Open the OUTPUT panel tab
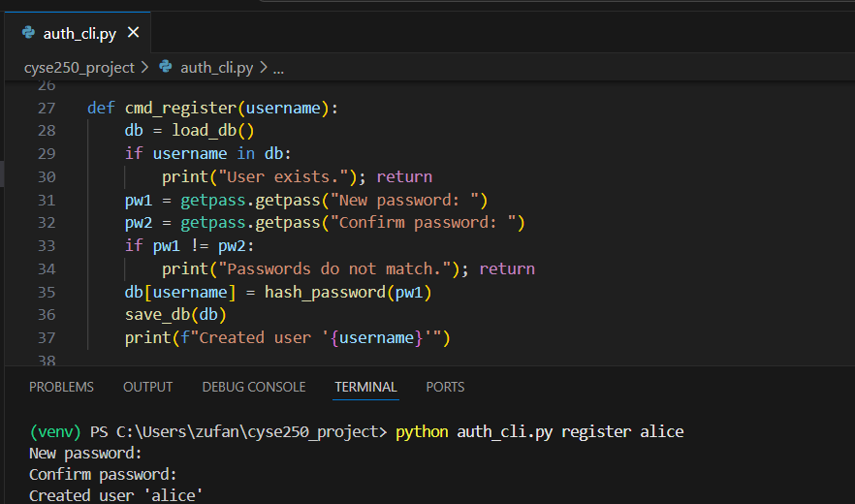Viewport: 855px width, 504px height. click(147, 387)
